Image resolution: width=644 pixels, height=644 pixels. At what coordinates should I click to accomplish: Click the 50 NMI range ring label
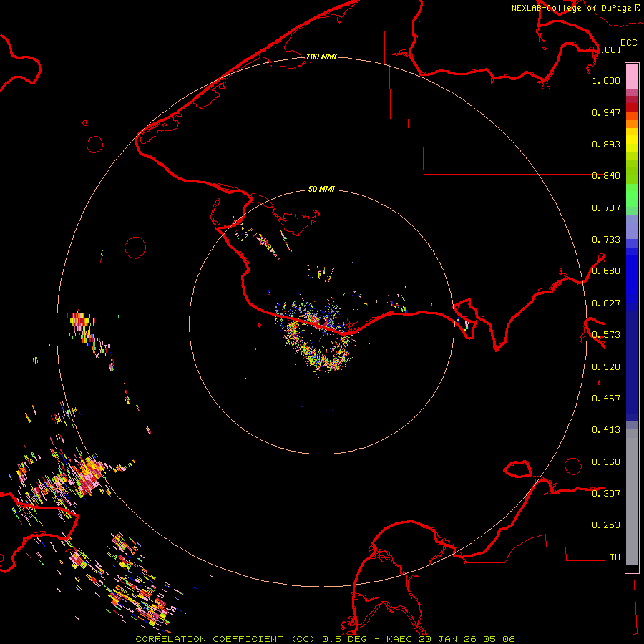click(321, 190)
